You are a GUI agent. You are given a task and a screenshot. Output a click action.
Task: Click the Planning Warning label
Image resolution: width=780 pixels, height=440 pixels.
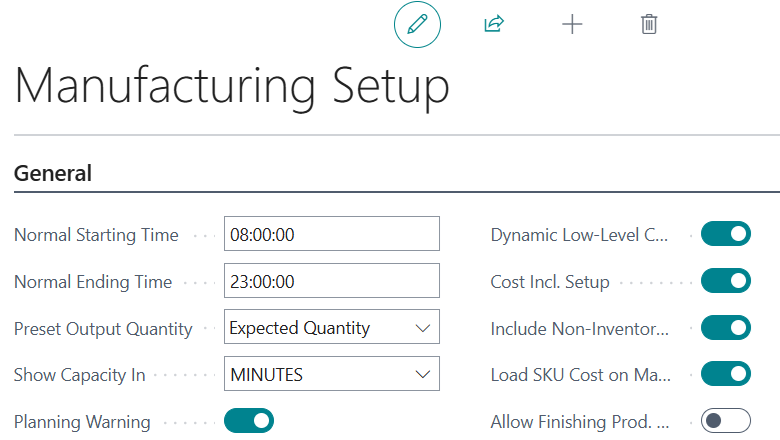pos(82,422)
